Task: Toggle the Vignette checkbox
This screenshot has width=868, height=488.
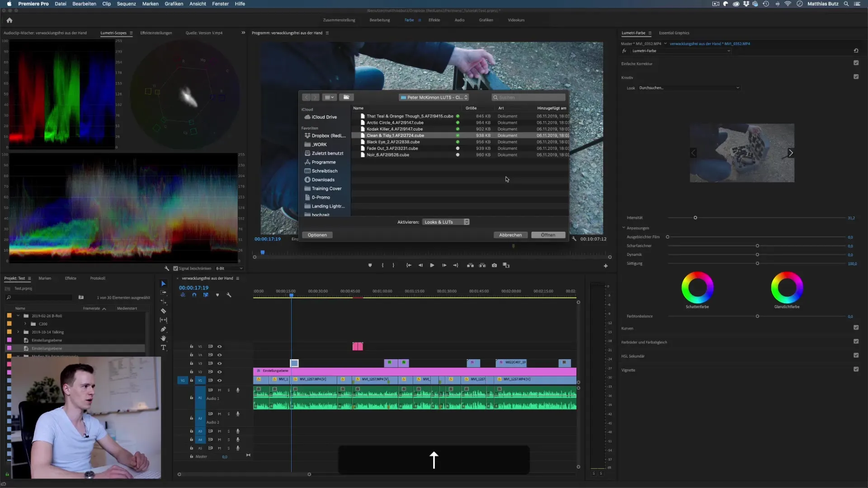Action: [x=856, y=370]
